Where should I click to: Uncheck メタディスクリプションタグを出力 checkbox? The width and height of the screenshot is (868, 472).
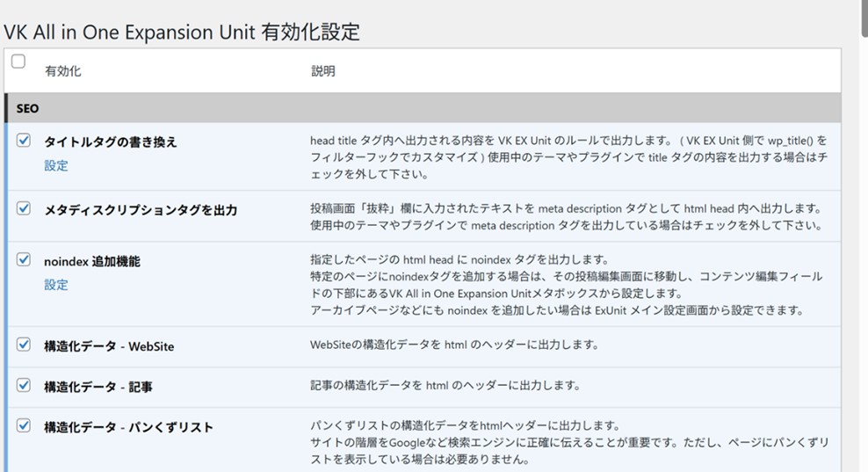tap(23, 208)
